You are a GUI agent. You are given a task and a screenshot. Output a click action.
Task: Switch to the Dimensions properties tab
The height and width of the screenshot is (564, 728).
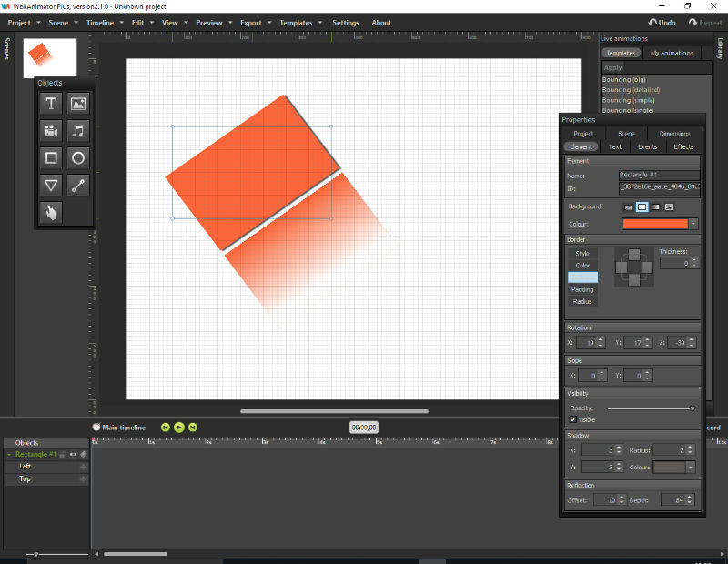674,134
